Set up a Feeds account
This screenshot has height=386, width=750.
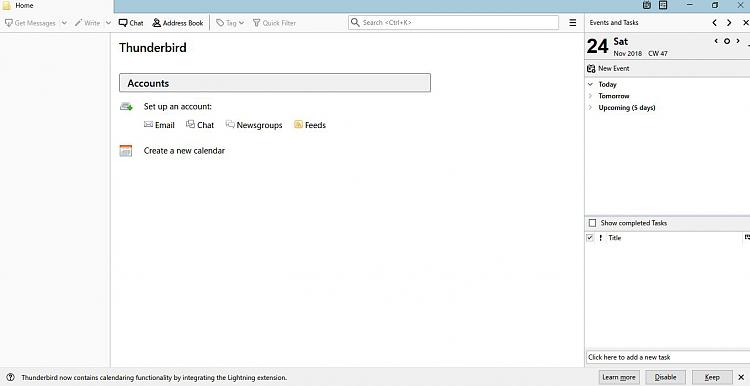click(x=310, y=125)
